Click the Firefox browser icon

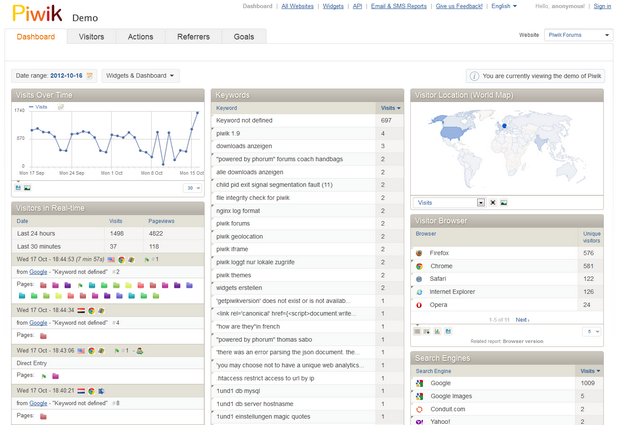419,253
